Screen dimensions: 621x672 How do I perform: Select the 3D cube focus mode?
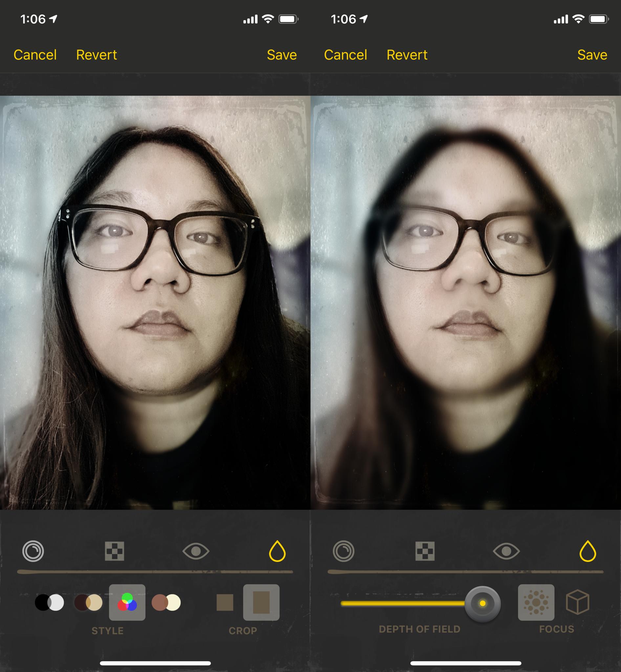(577, 602)
